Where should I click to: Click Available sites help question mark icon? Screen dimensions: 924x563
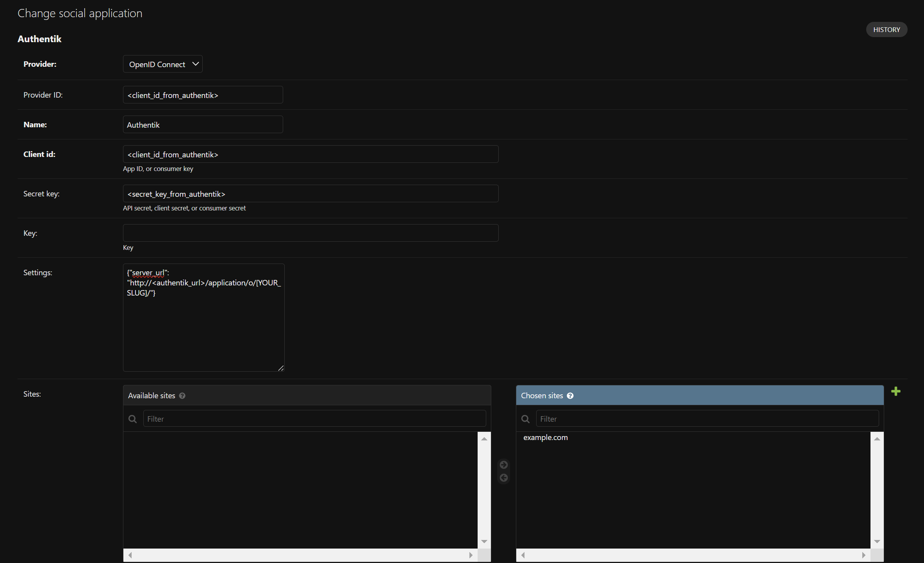182,396
